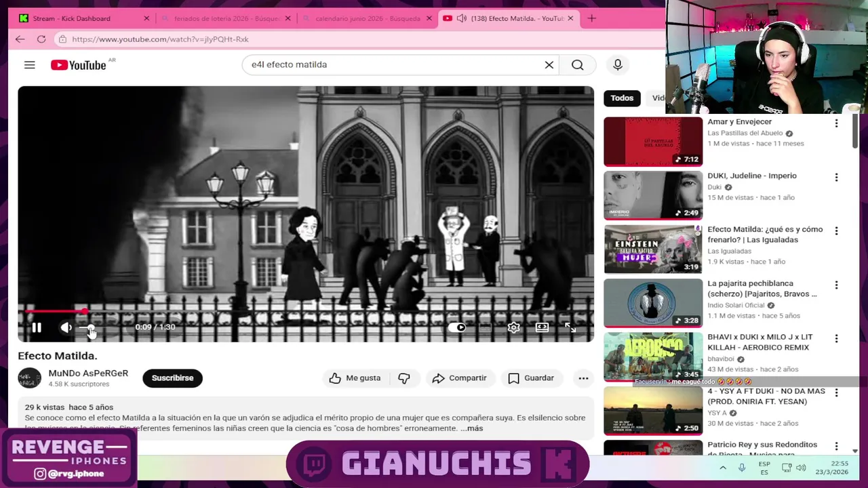Open the MuNDo AsPeRGeR channel name link

point(88,373)
